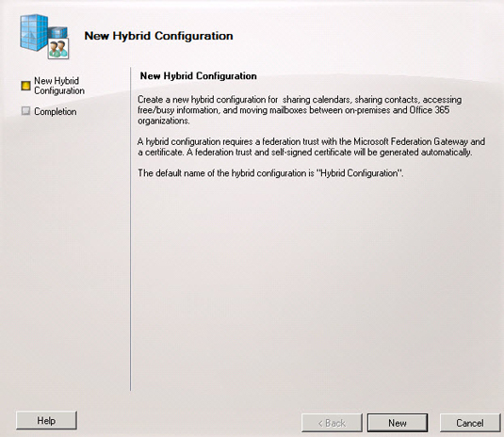Cancel the hybrid configuration wizard
The width and height of the screenshot is (504, 437).
coord(470,423)
